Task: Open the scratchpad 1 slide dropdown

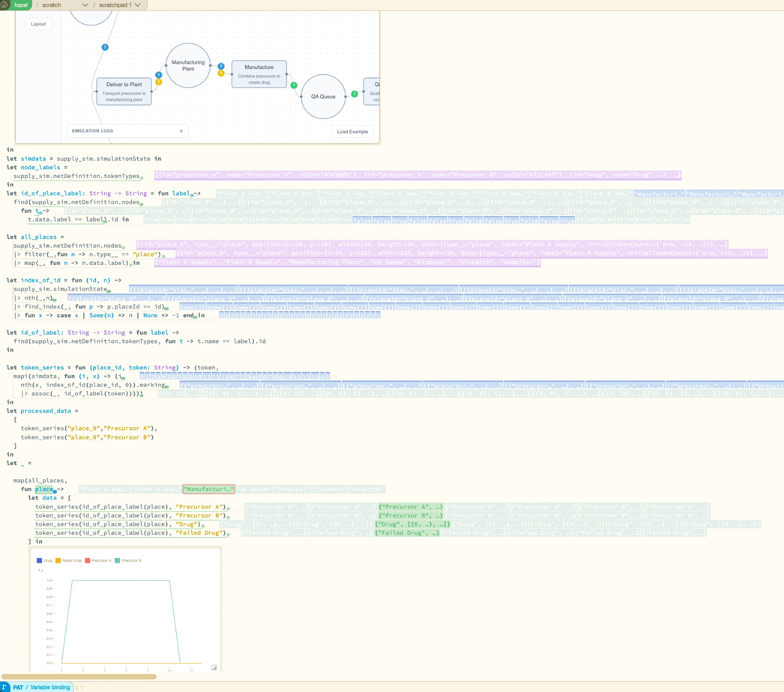Action: pos(138,5)
